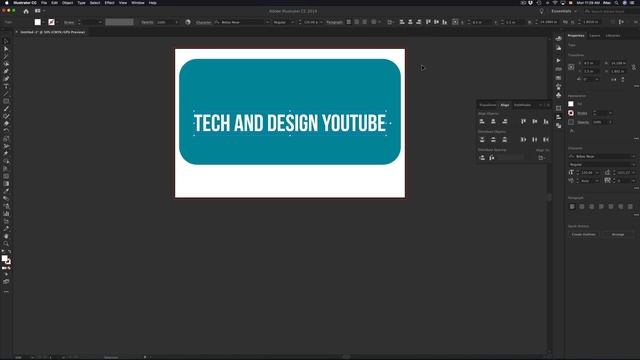Click Vertical Align Bottom in Align panel
The height and width of the screenshot is (360, 640).
(x=546, y=121)
